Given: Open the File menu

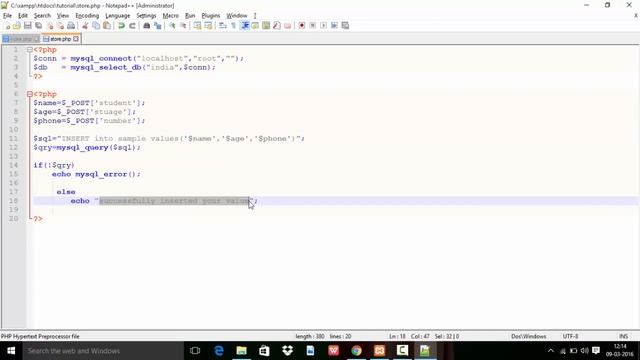Looking at the screenshot, I should coord(7,16).
